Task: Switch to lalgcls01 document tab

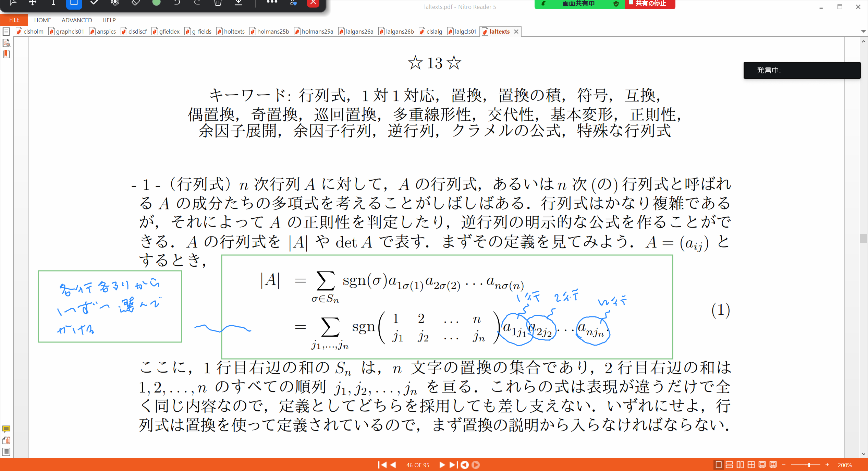Action: tap(462, 32)
